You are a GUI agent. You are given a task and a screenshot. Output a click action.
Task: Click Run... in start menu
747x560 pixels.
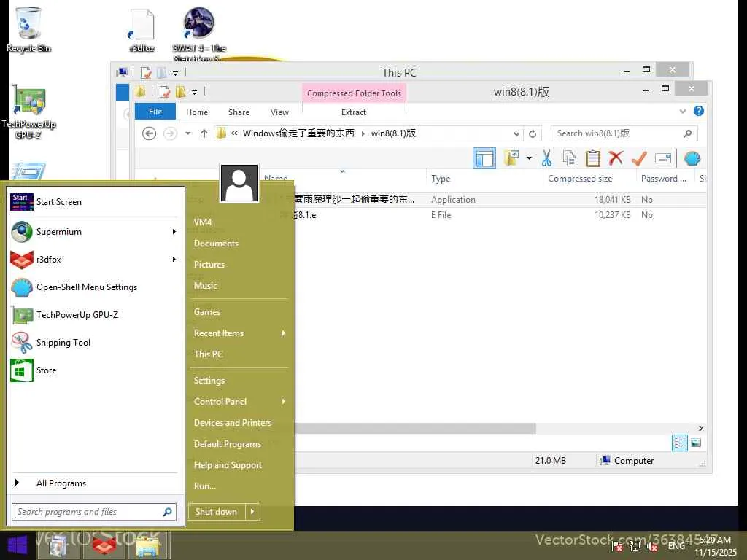(205, 486)
